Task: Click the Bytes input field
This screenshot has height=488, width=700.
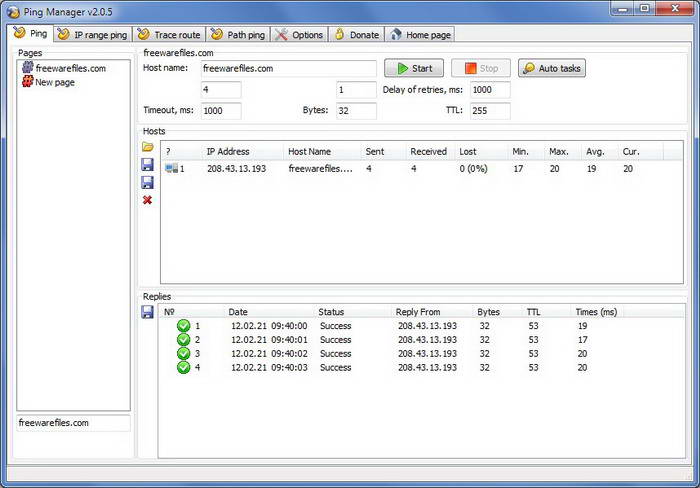Action: pos(356,111)
